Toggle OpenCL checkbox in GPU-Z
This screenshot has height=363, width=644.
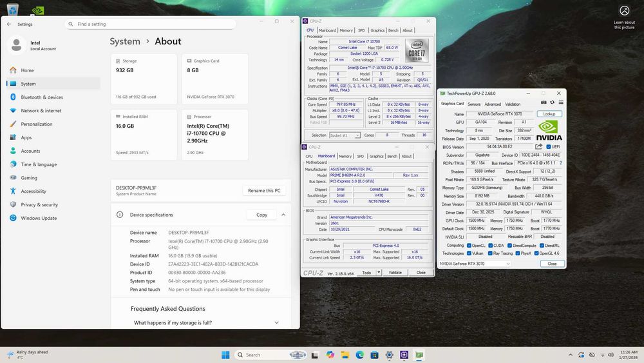pyautogui.click(x=469, y=246)
